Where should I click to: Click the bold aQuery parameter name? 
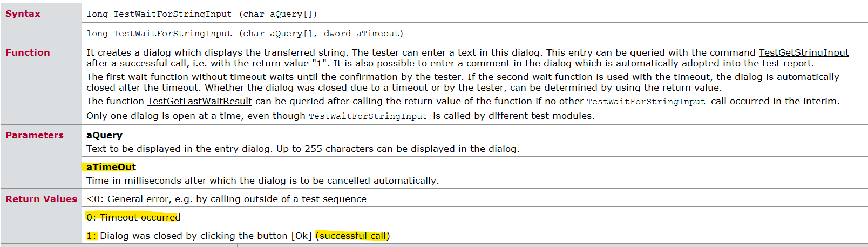(104, 135)
